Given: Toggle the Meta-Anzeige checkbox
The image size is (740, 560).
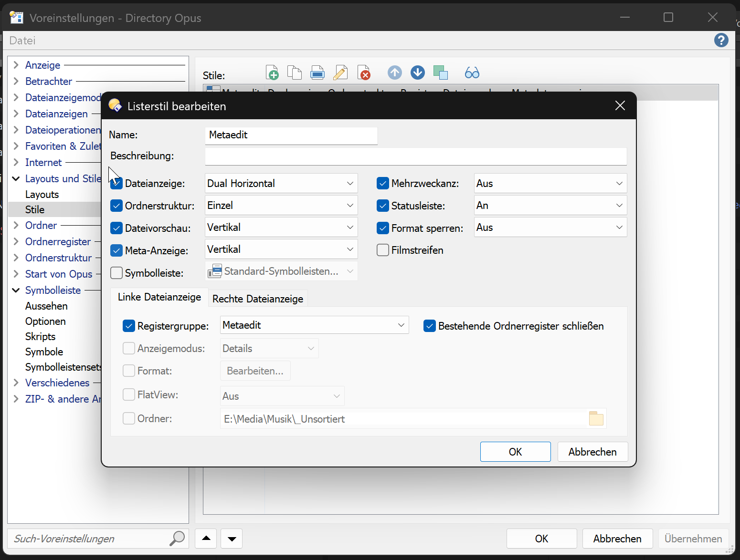Looking at the screenshot, I should click(x=116, y=250).
